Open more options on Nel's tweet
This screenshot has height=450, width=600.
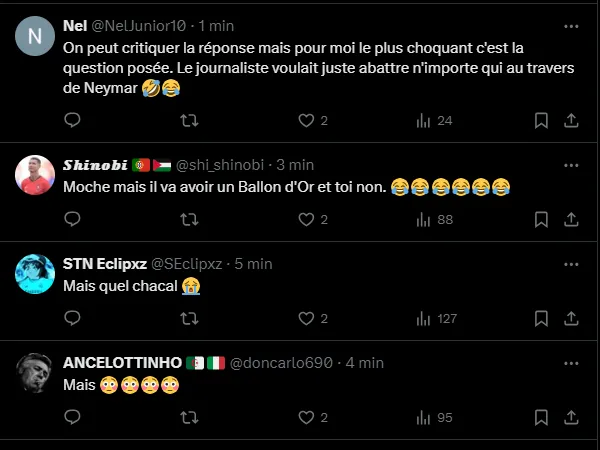click(x=570, y=26)
